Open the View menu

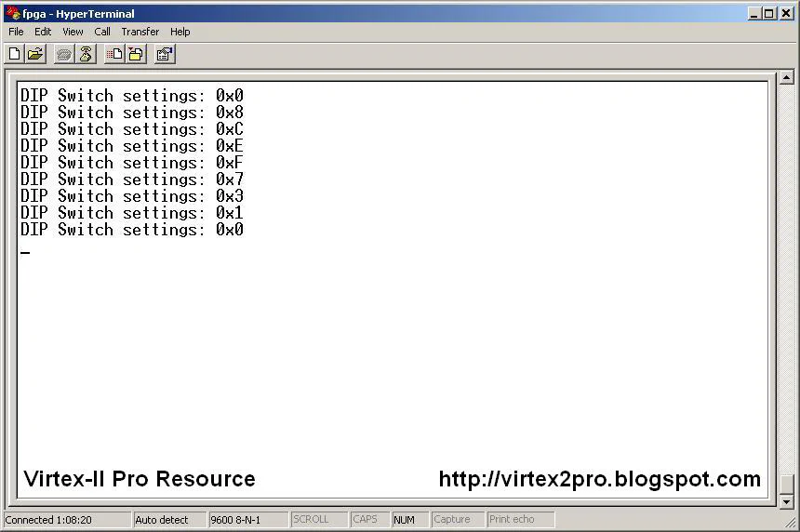73,32
